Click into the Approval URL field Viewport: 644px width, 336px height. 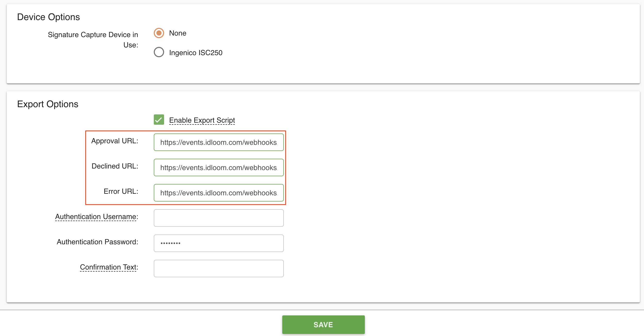219,142
